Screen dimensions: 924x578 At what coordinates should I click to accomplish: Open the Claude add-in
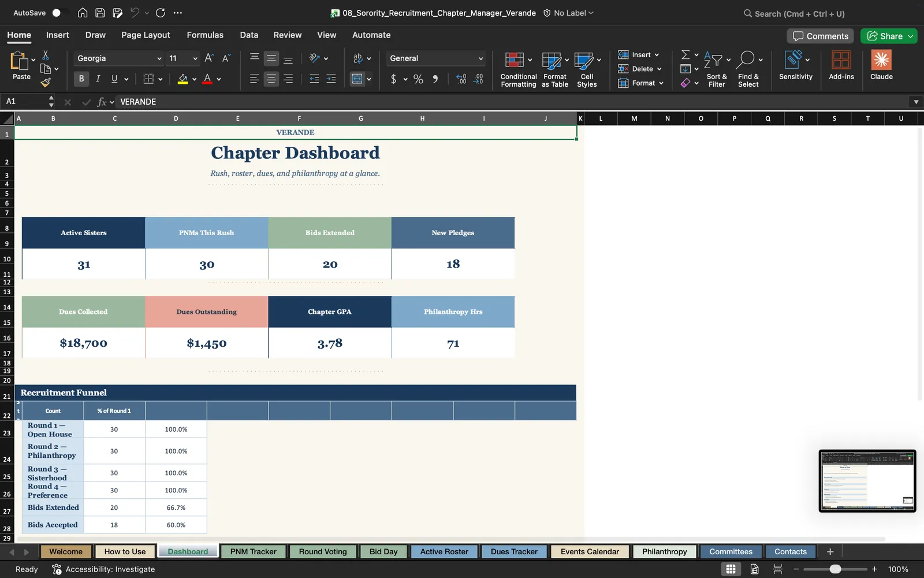tap(881, 65)
